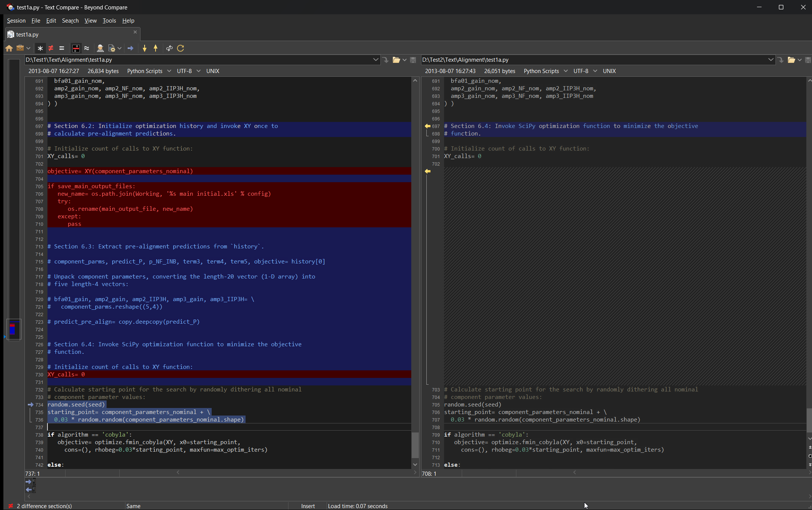Click left line 703 objective= XY text

pyautogui.click(x=120, y=171)
